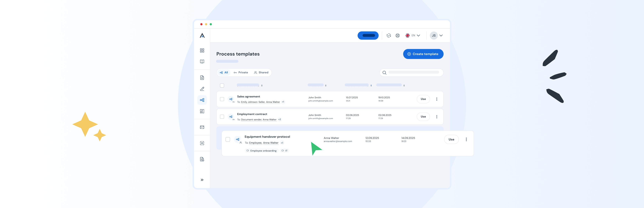Open the dashboard grid icon in sidebar
This screenshot has width=644, height=208.
coord(202,50)
